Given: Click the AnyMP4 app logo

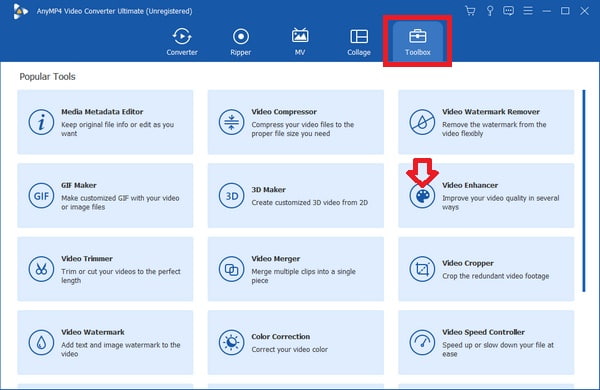Looking at the screenshot, I should [20, 11].
